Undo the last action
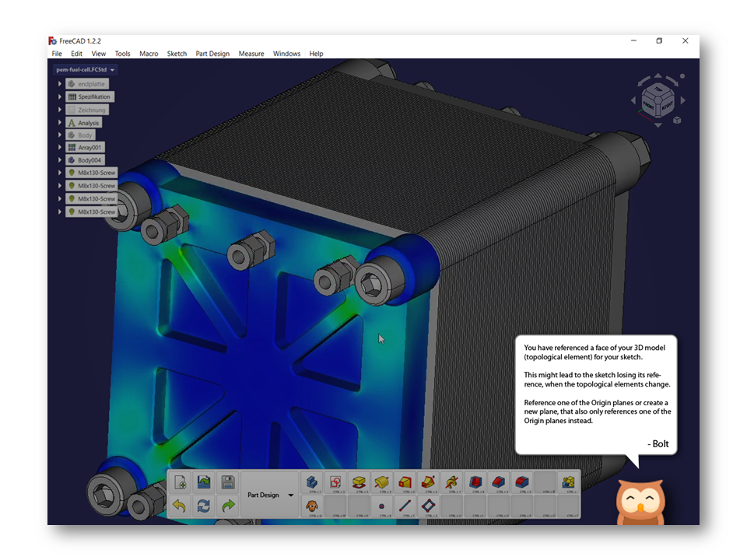The height and width of the screenshot is (560, 747). click(x=179, y=508)
